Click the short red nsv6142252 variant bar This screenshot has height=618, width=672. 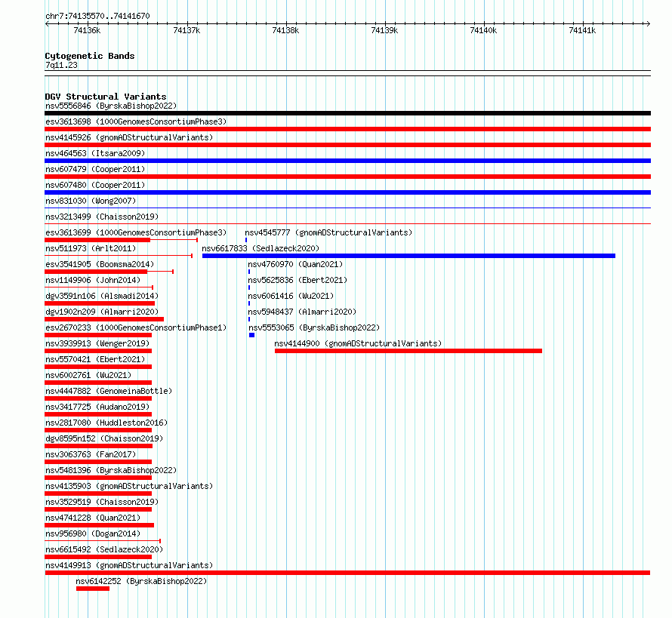pyautogui.click(x=93, y=589)
